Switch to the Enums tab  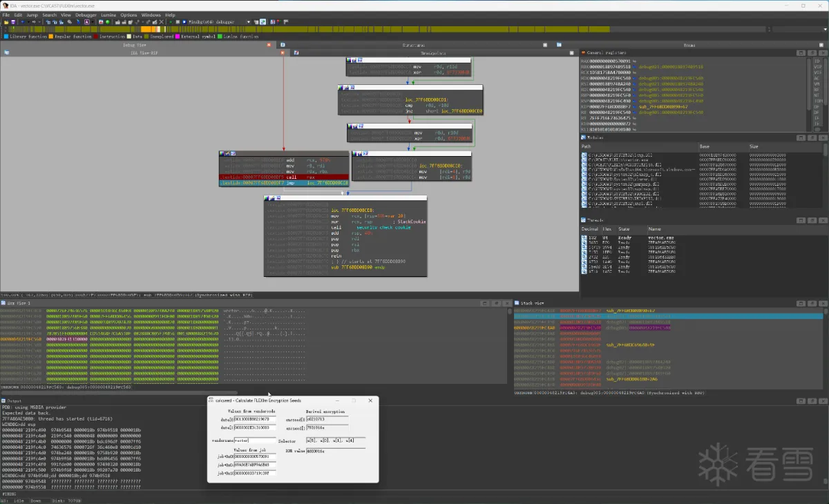(x=689, y=45)
